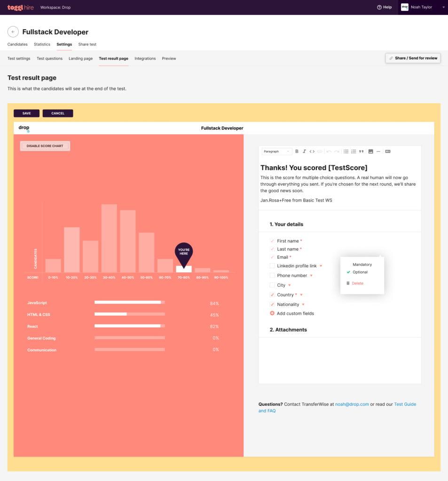This screenshot has height=481, width=448.
Task: Expand the options arrow next to City
Action: pos(290,286)
